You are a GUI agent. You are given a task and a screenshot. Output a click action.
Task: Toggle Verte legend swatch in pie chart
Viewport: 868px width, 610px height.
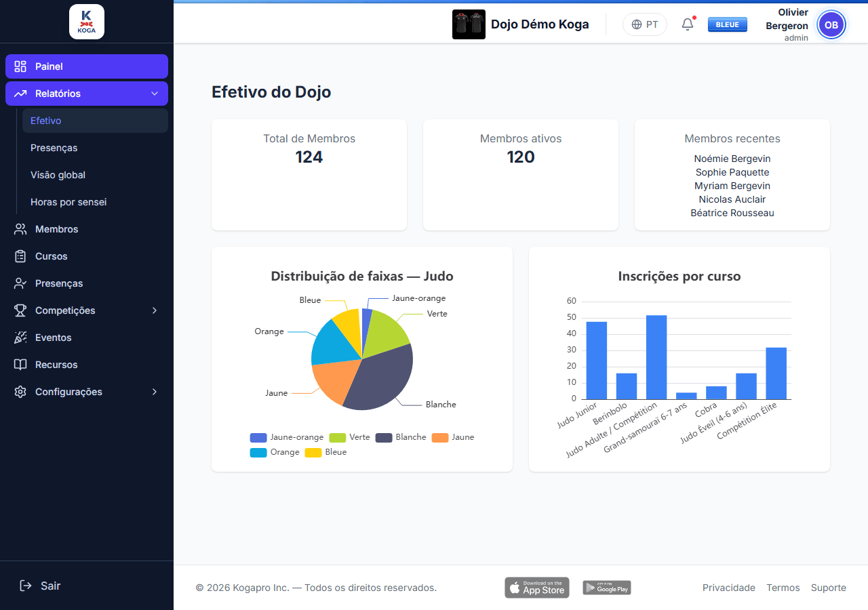click(338, 437)
